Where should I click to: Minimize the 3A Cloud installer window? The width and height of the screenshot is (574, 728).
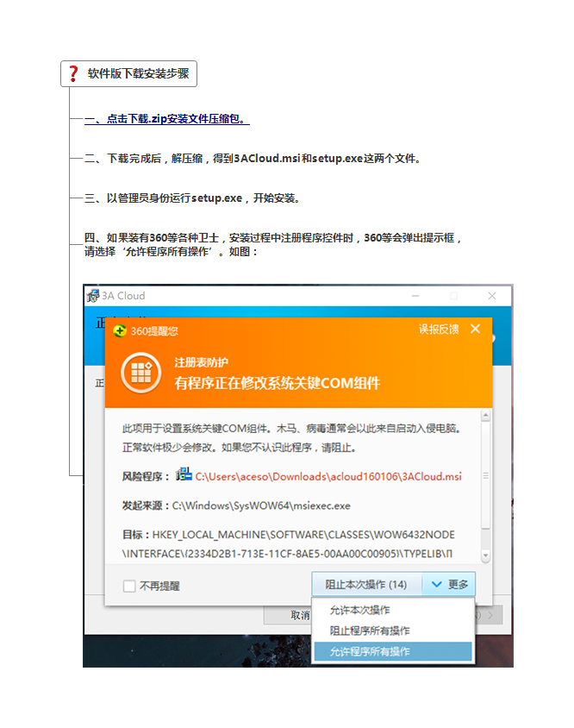pos(415,296)
